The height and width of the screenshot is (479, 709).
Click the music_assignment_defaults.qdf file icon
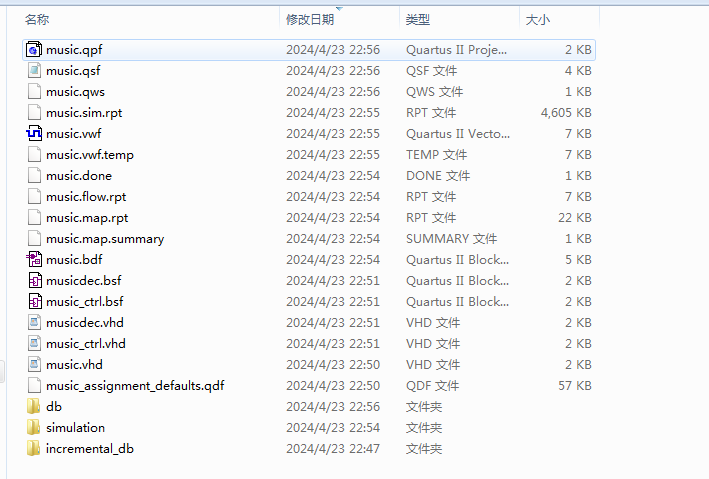coord(34,385)
